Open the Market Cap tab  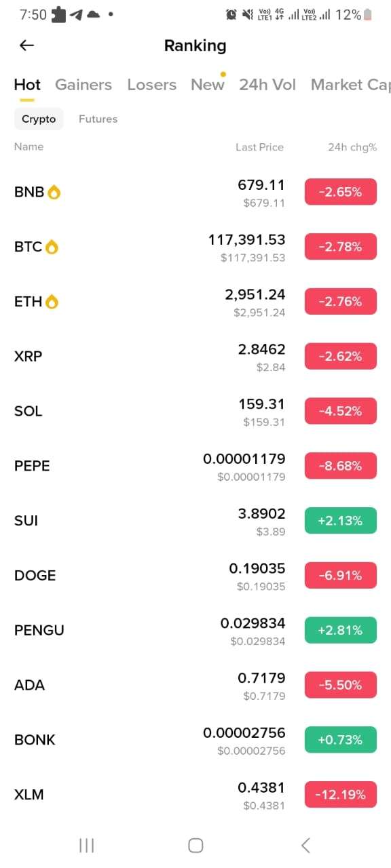click(351, 85)
